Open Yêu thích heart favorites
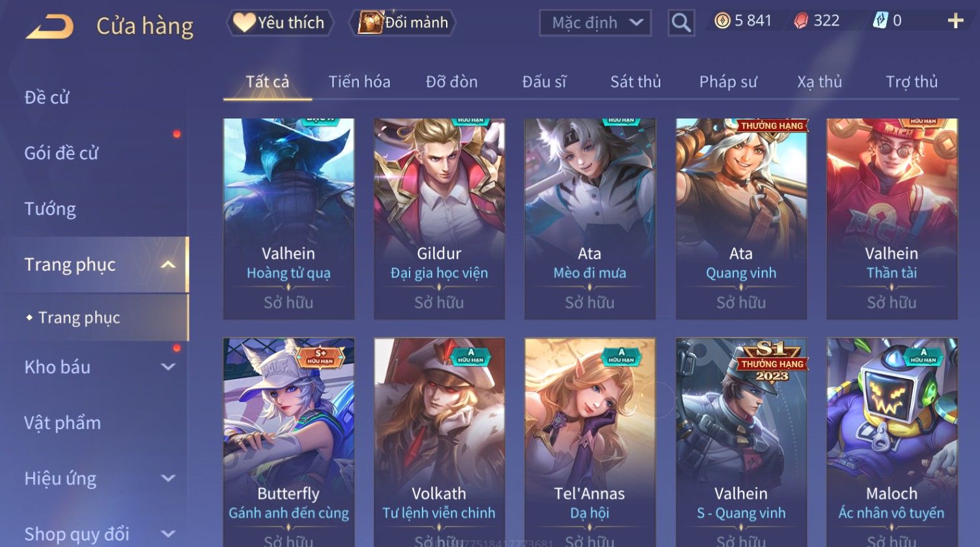Image resolution: width=980 pixels, height=547 pixels. coord(279,23)
